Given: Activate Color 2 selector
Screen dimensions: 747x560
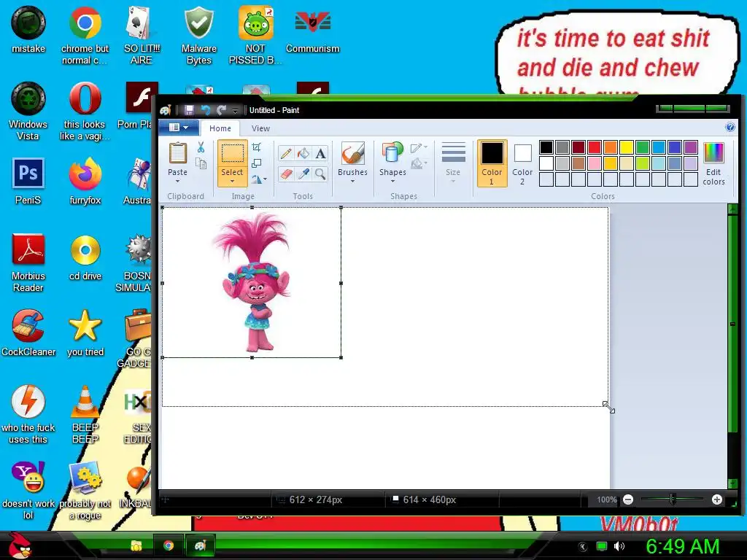Looking at the screenshot, I should click(x=522, y=163).
